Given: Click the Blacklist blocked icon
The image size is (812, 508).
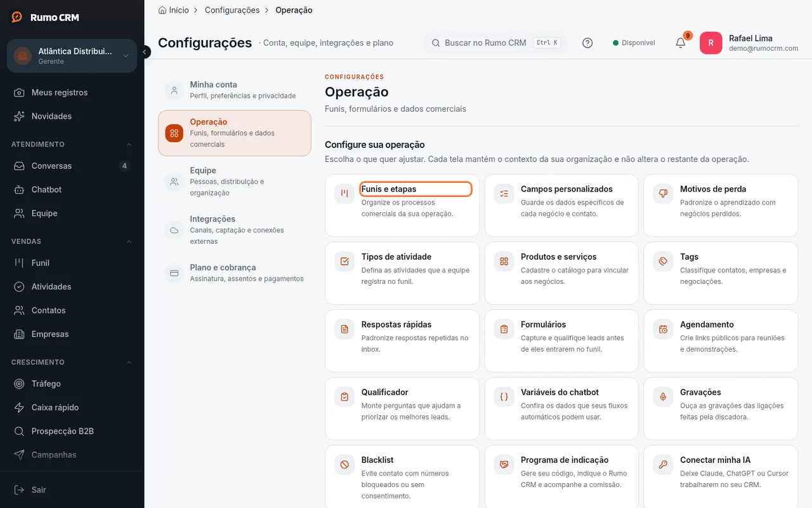Looking at the screenshot, I should (344, 465).
